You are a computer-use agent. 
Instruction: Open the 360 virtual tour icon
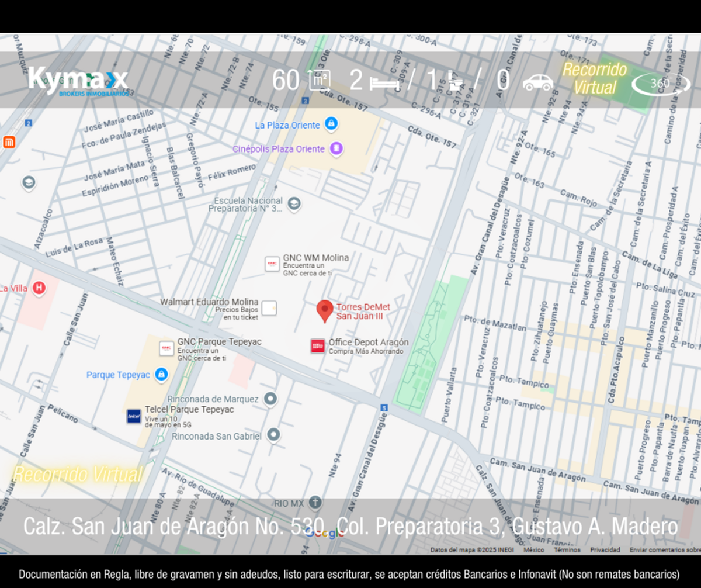661,84
